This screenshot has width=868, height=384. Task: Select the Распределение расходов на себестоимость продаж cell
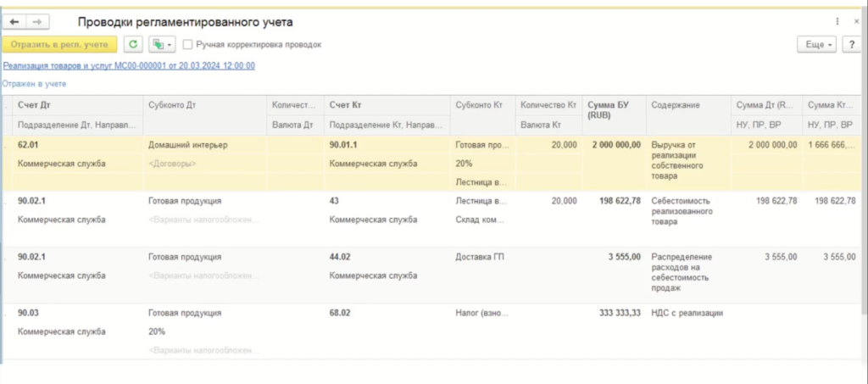688,273
